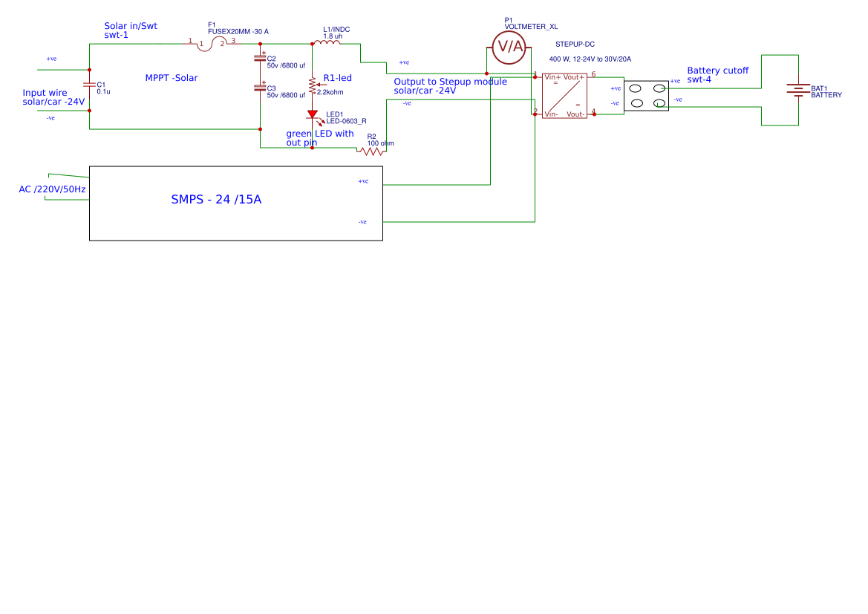Select capacitor C3 symbol
Viewport: 868px width, 614px height.
pos(260,87)
